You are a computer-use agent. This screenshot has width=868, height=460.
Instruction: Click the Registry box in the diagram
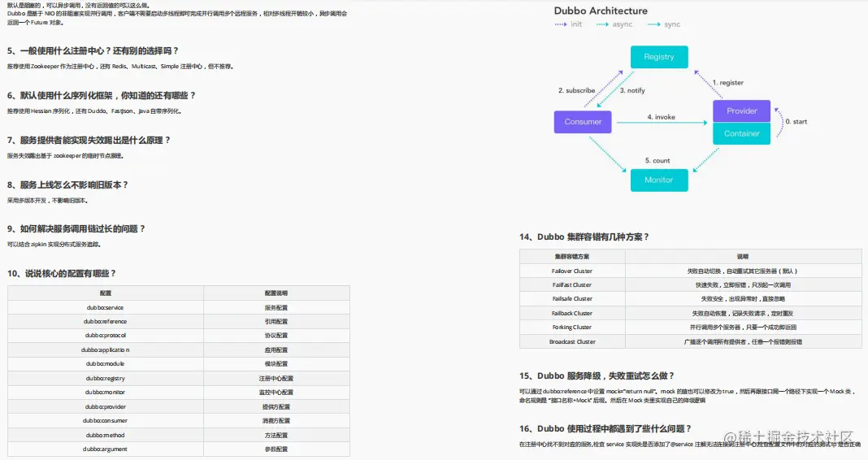click(659, 57)
